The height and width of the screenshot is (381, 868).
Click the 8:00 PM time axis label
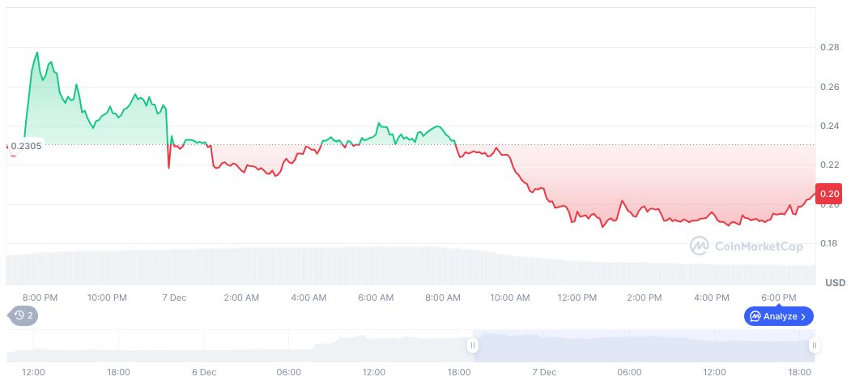[x=40, y=298]
